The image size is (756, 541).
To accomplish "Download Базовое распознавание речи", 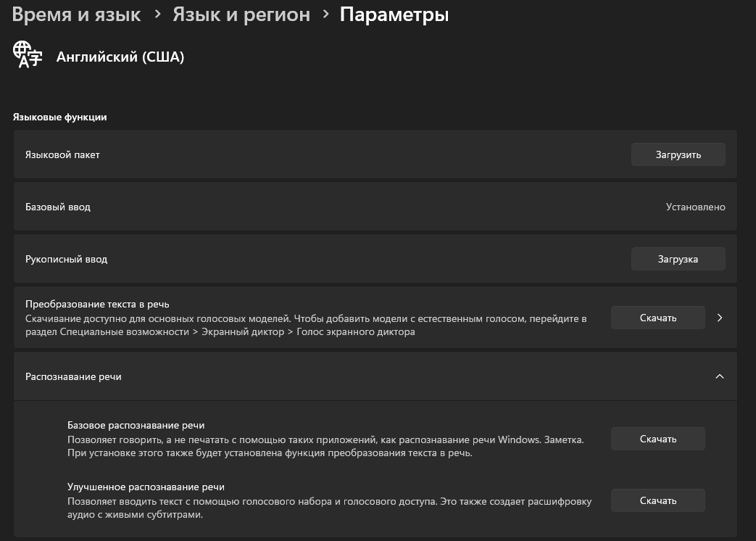I will (x=657, y=439).
